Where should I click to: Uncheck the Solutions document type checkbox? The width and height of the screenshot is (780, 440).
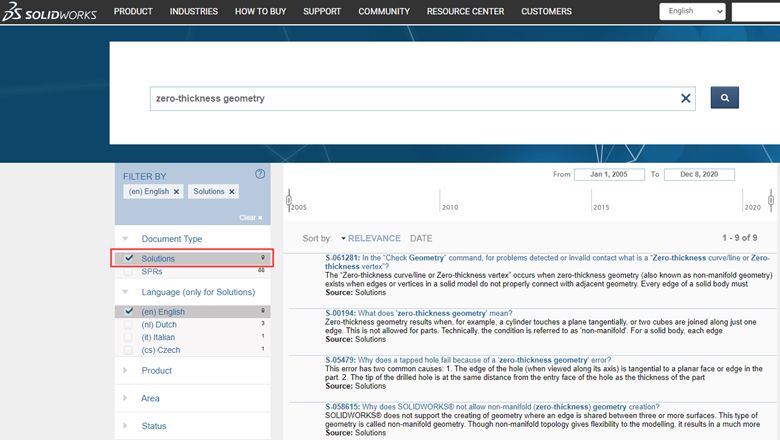tap(129, 258)
